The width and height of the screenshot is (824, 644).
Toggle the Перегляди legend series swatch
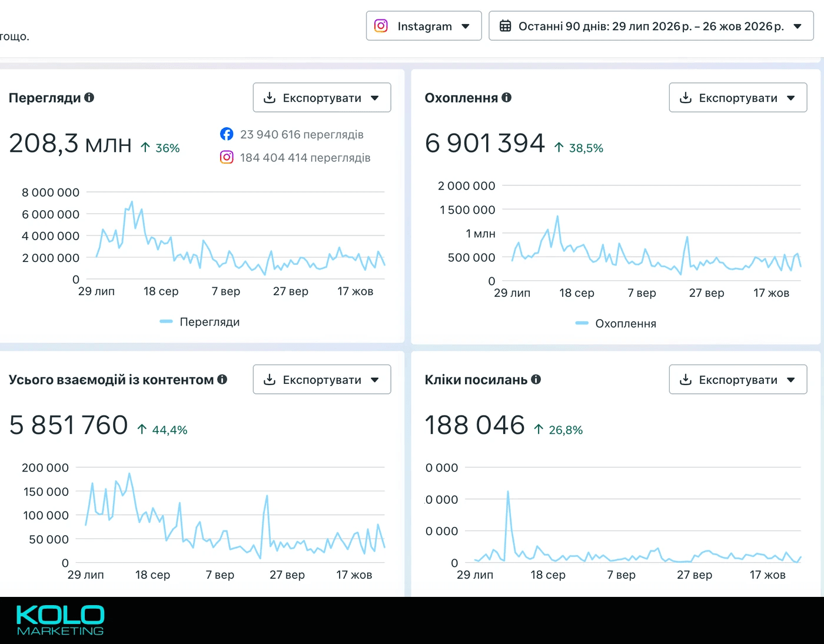coord(166,321)
